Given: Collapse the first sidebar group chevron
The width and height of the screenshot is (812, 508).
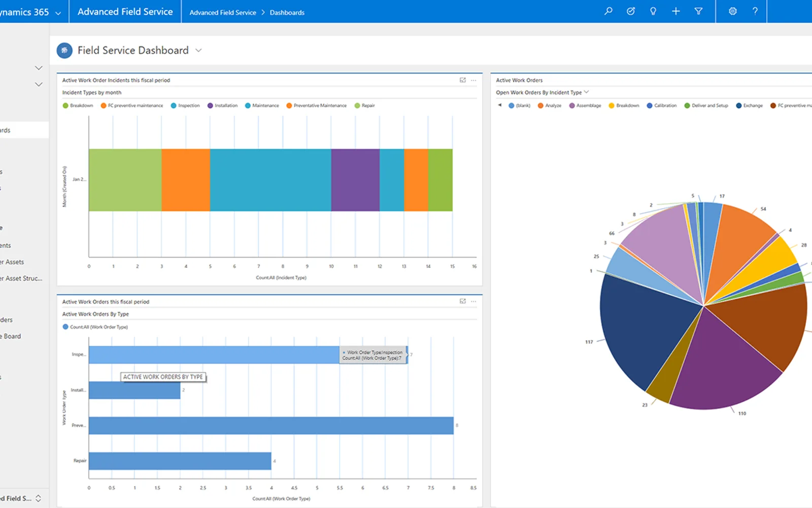Looking at the screenshot, I should (x=39, y=68).
